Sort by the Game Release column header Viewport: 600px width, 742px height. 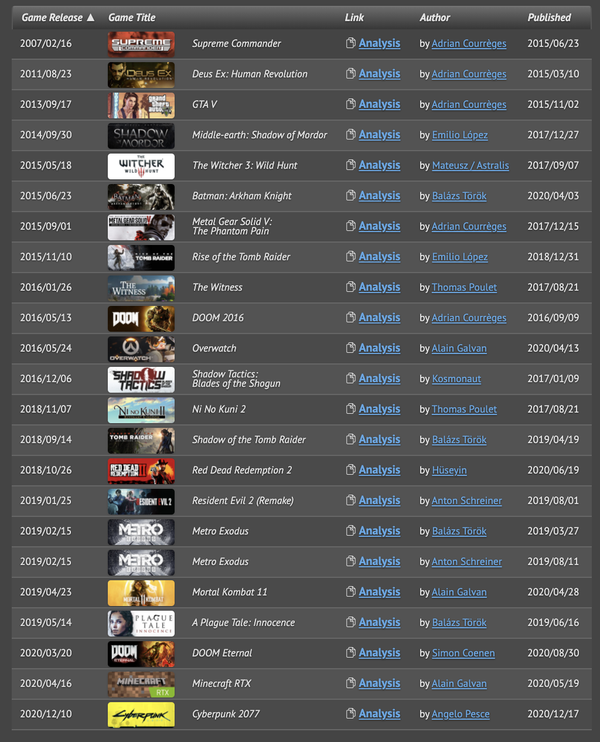coord(58,18)
